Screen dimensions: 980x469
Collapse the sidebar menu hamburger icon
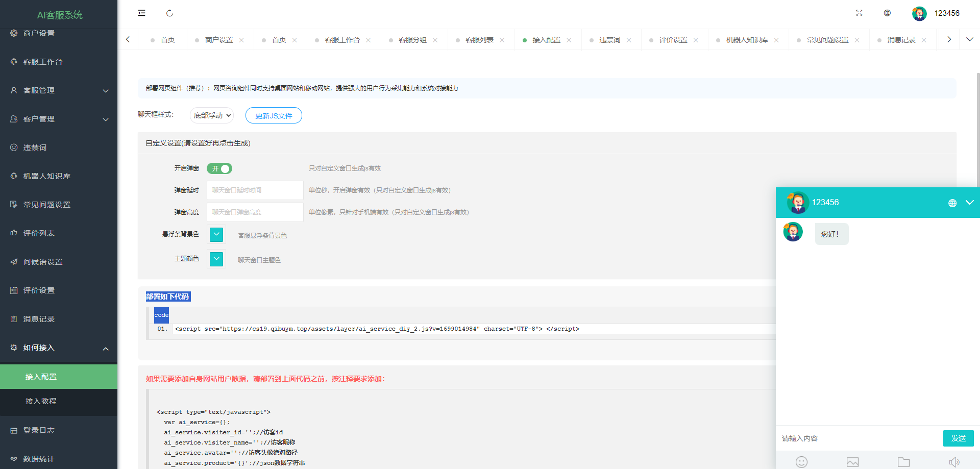click(x=141, y=13)
